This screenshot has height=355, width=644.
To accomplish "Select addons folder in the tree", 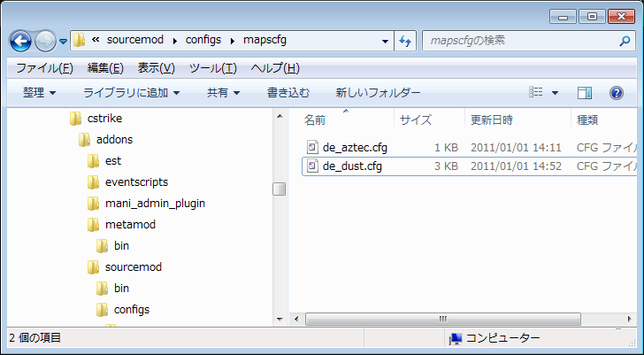I will point(114,140).
